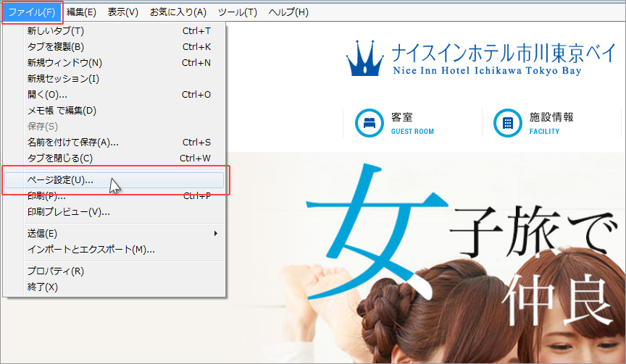The width and height of the screenshot is (626, 364).
Task: Open プロパティ(R) menu item
Action: 114,271
